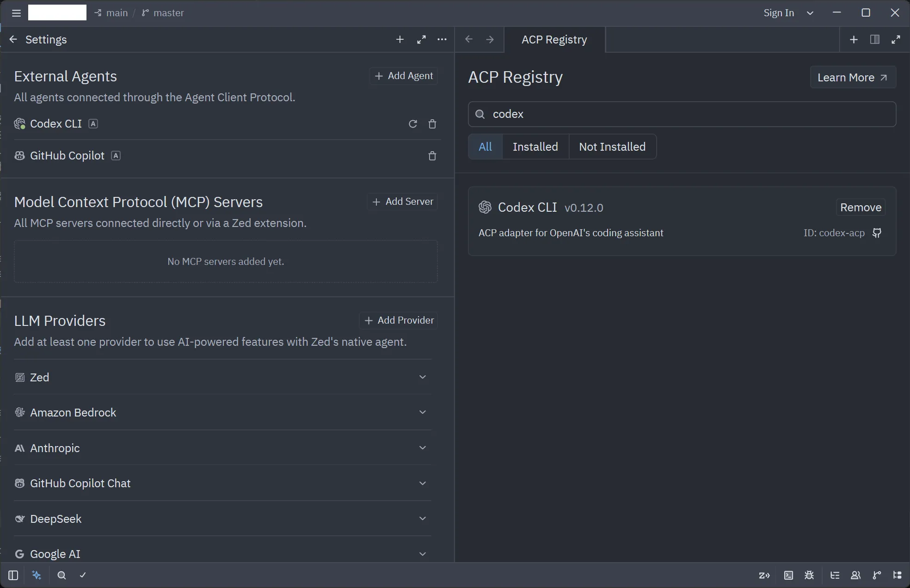Click the 'Model Context Protocol (MCP) Servers' heading
910x588 pixels.
[x=138, y=202]
